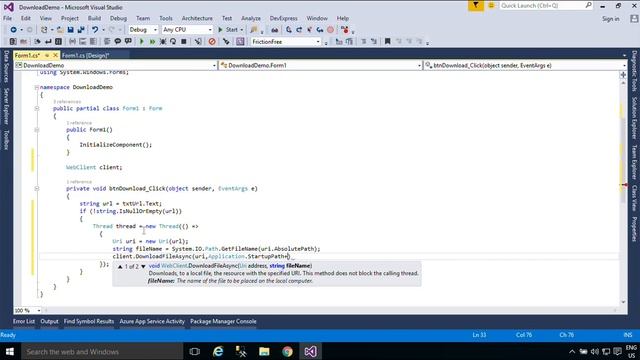Click the account avatar icon beside Sign in

pyautogui.click(x=633, y=19)
